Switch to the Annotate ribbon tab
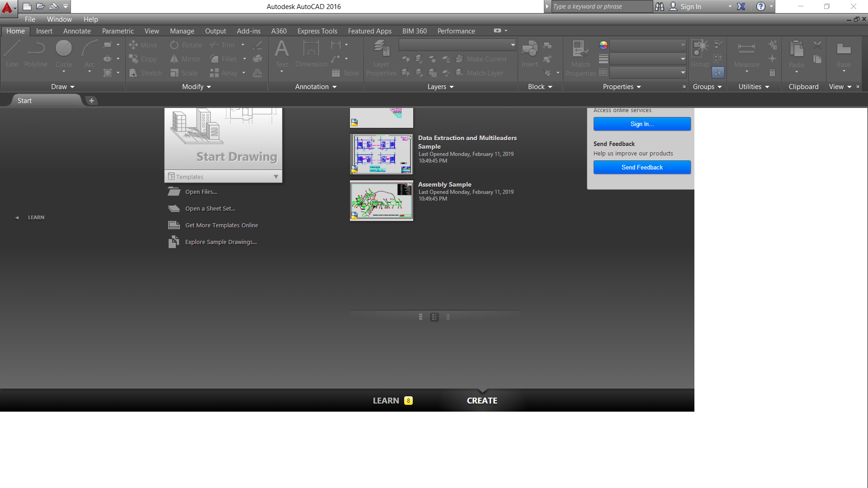 [x=77, y=31]
